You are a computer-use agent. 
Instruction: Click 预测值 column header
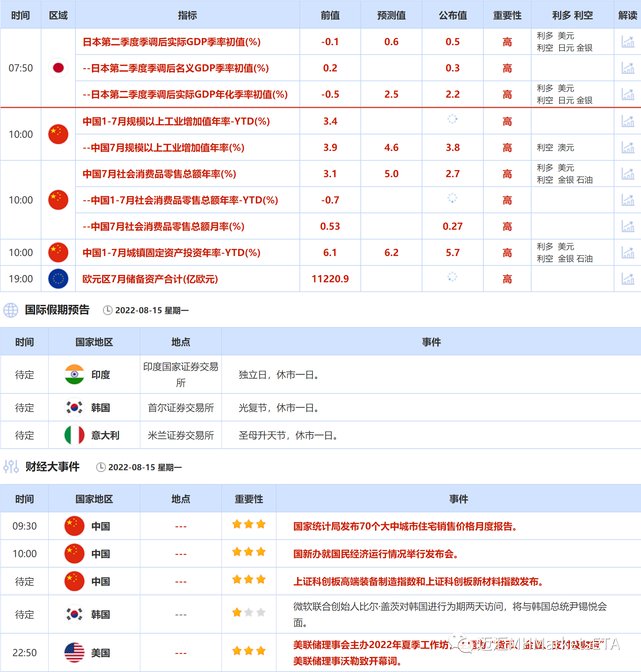[391, 15]
